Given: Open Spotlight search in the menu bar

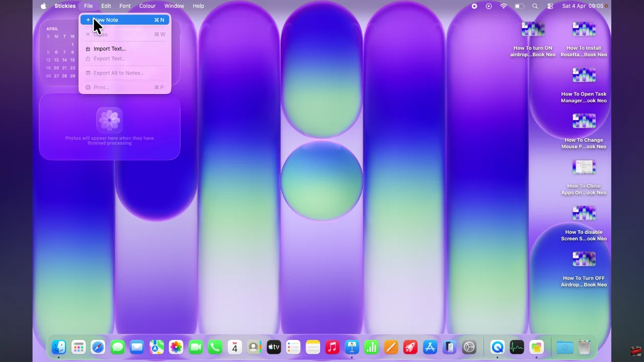Looking at the screenshot, I should 535,6.
